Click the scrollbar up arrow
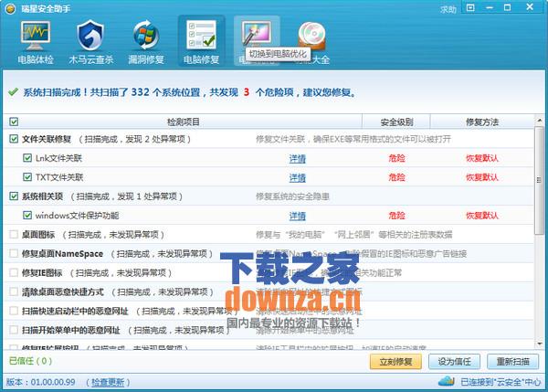This screenshot has height=392, width=548. click(x=539, y=120)
